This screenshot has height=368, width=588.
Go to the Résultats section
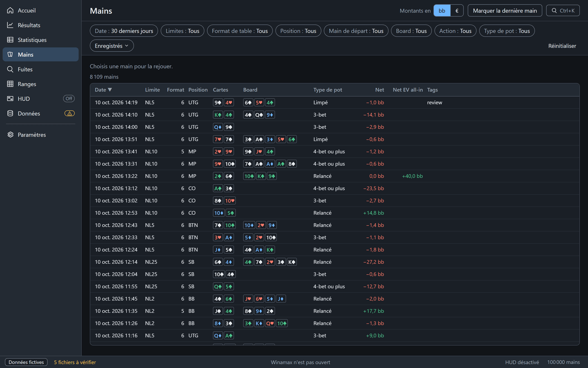[x=40, y=25]
